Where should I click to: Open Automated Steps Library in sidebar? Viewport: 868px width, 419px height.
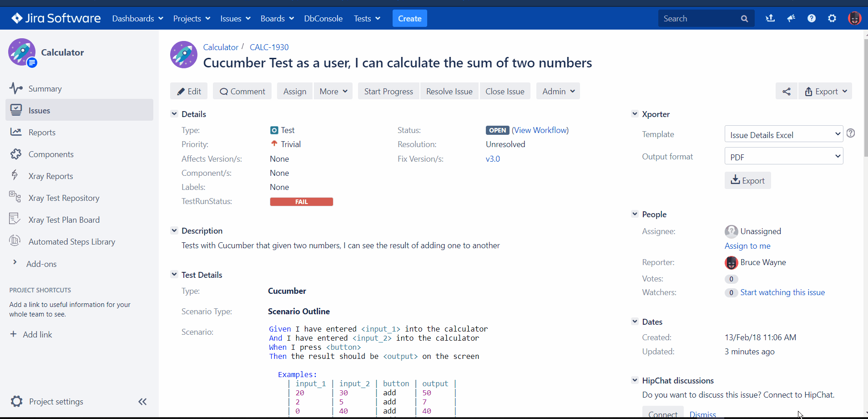click(71, 242)
